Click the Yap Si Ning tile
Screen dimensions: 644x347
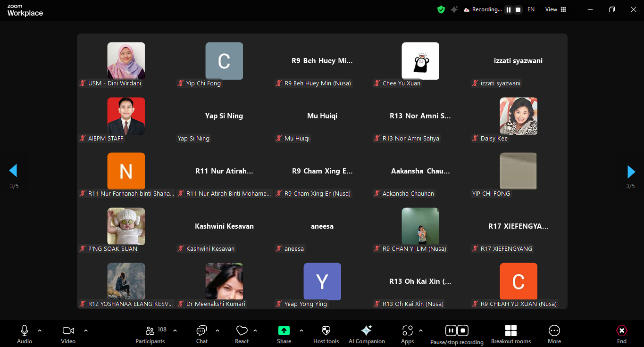pos(224,116)
